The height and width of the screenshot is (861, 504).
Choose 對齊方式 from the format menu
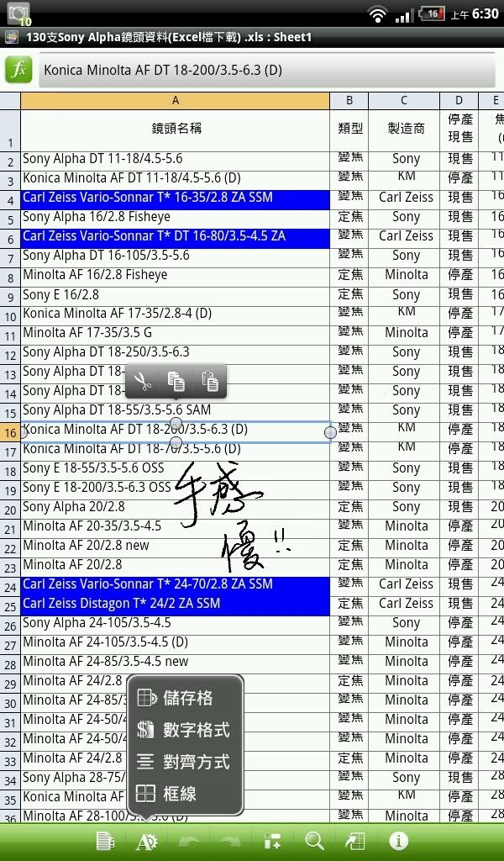pos(186,762)
